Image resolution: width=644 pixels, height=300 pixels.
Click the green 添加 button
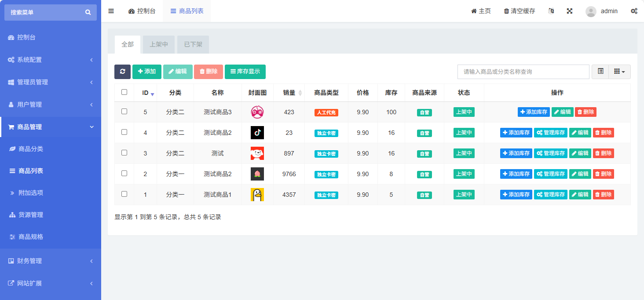(147, 72)
